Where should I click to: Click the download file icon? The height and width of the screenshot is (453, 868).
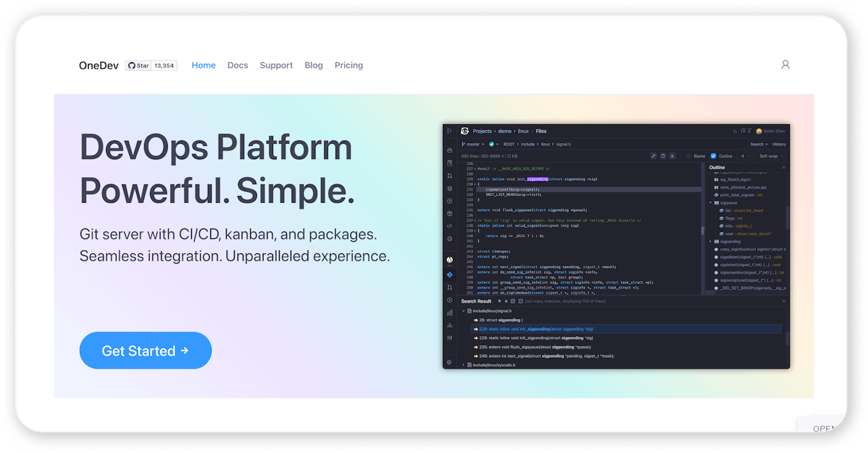pos(672,156)
